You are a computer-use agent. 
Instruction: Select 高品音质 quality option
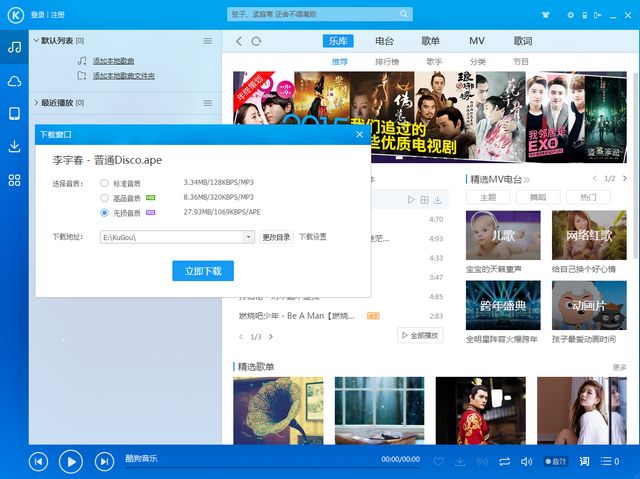click(x=105, y=199)
